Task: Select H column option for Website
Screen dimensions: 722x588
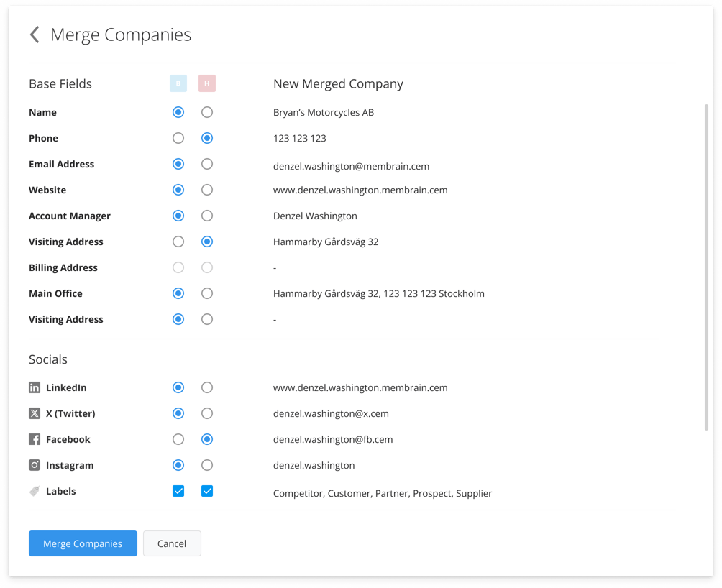Action: 207,190
